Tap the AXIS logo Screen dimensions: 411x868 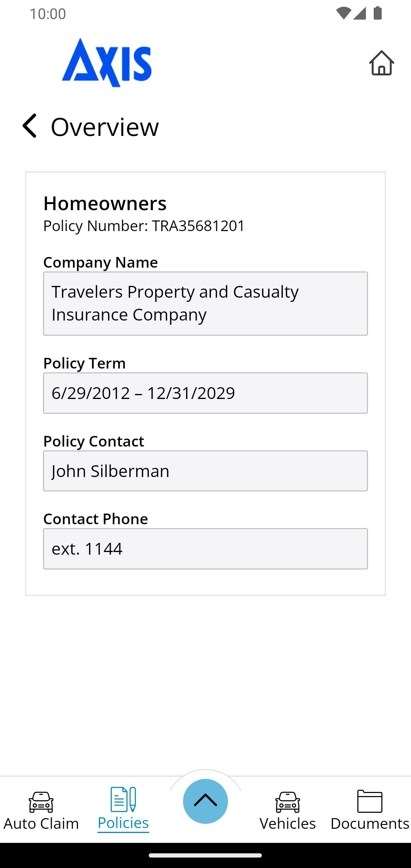107,63
